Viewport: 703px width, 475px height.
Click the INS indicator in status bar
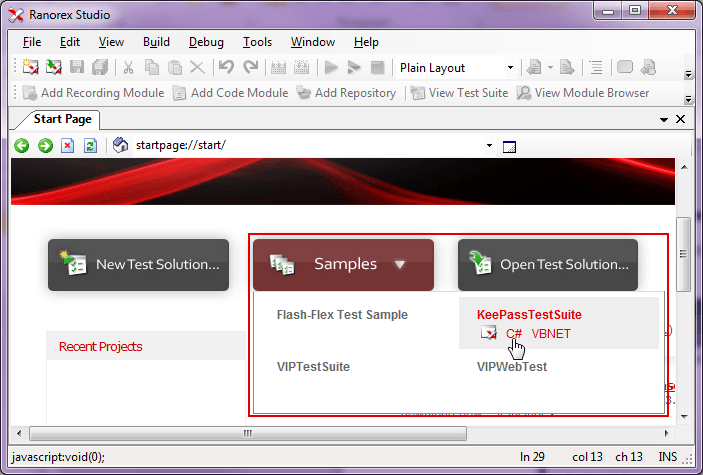[x=668, y=457]
